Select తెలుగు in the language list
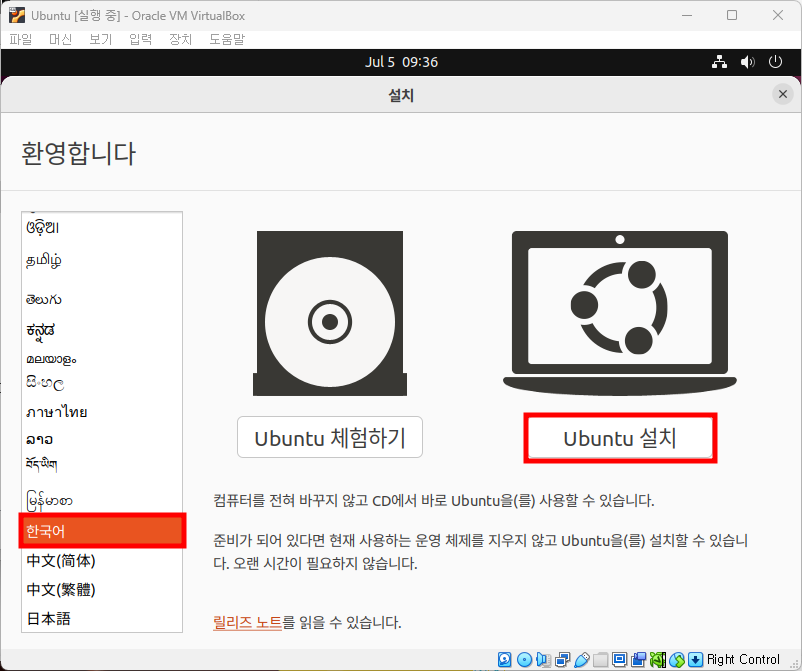The image size is (802, 671). tap(102, 299)
